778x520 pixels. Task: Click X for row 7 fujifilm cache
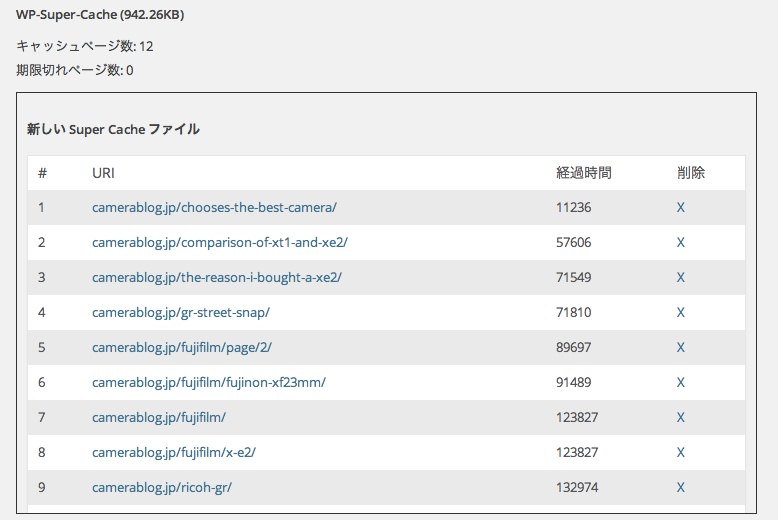pyautogui.click(x=680, y=417)
